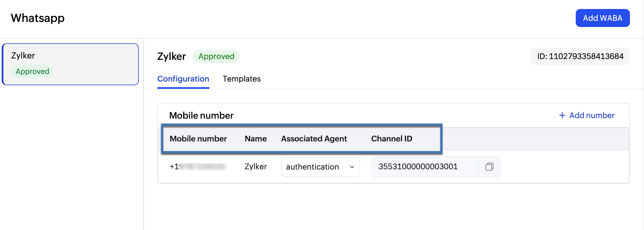
Task: Click the Add WABA button
Action: pyautogui.click(x=603, y=18)
